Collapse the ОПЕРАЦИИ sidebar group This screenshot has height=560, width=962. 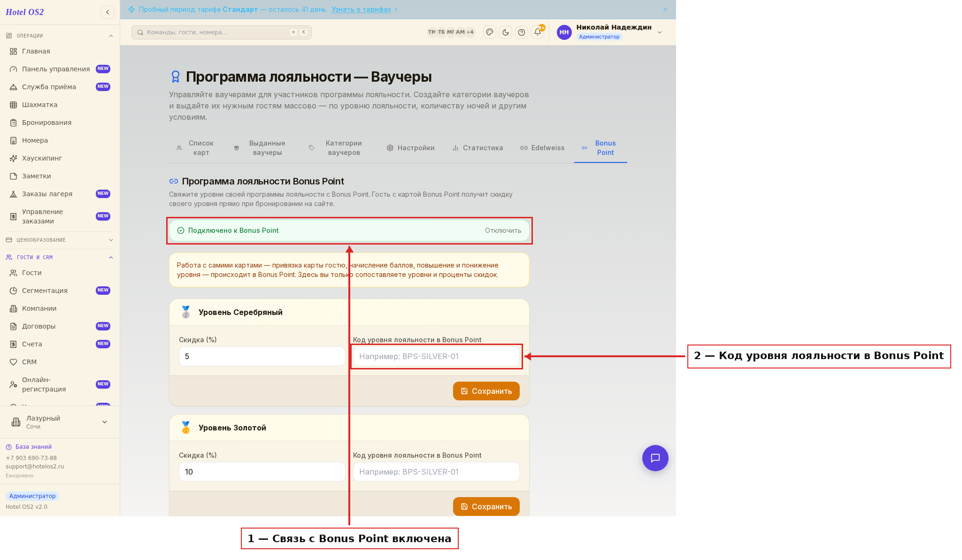click(x=60, y=36)
